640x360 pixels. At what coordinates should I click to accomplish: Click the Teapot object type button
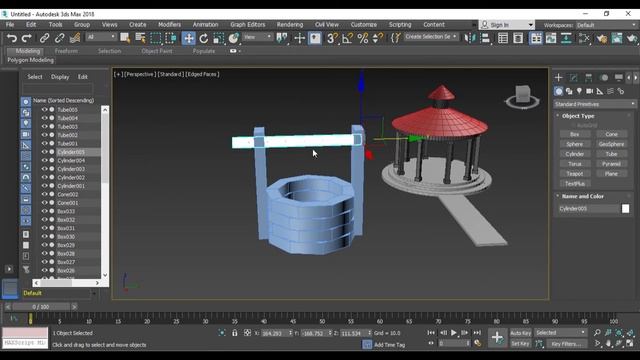click(x=574, y=174)
